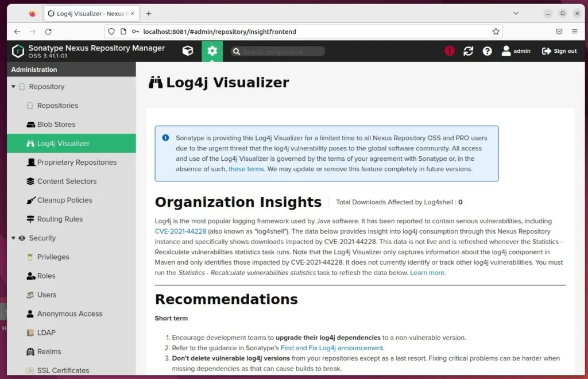Image resolution: width=588 pixels, height=379 pixels.
Task: Open Blob Stores in the sidebar
Action: pyautogui.click(x=56, y=125)
